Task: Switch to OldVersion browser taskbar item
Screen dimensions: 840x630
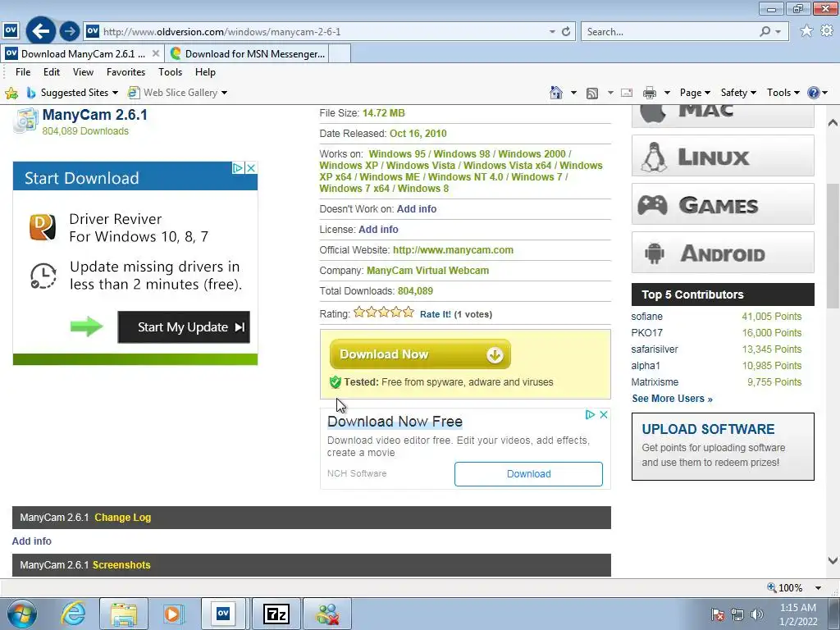Action: point(223,614)
